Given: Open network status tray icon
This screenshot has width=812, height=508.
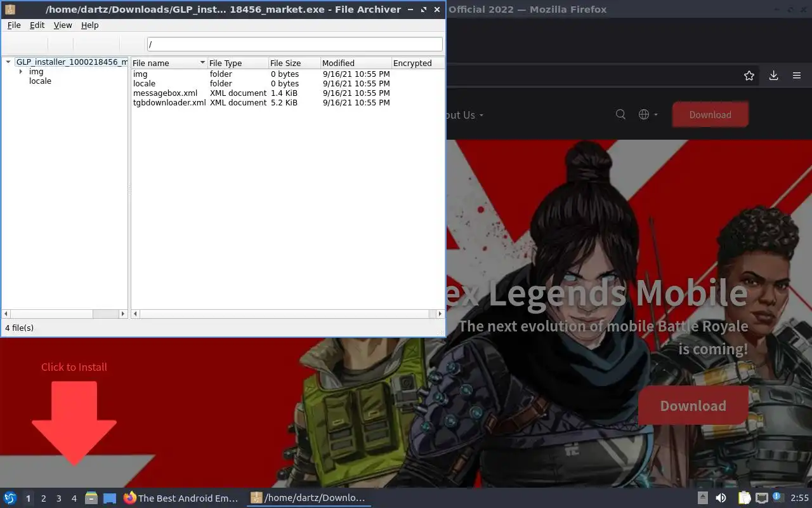Looking at the screenshot, I should (762, 498).
